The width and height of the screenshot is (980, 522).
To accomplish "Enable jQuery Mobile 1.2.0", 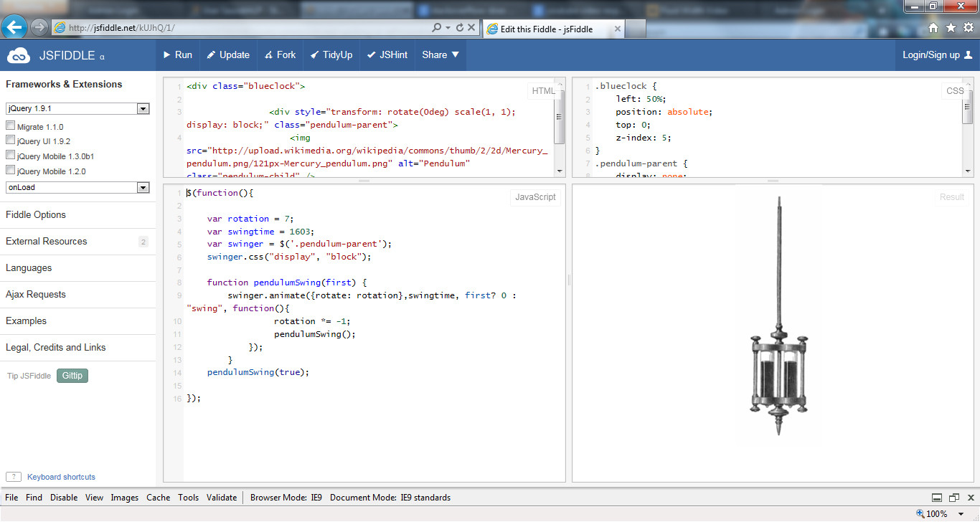I will (x=11, y=169).
